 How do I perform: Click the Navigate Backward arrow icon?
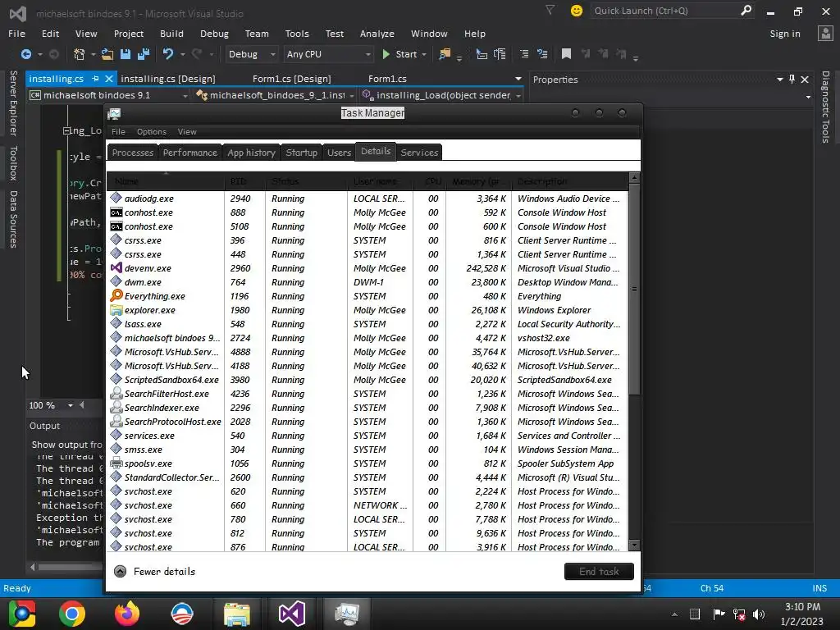click(25, 54)
